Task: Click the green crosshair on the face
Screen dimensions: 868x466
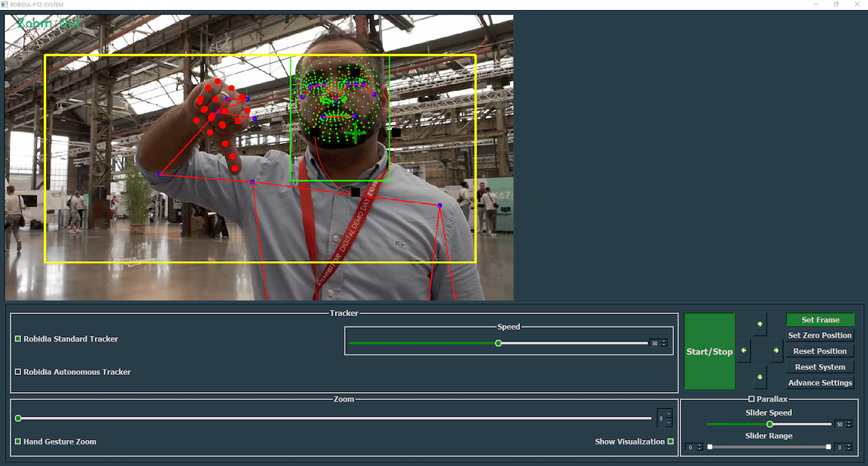Action: 355,133
